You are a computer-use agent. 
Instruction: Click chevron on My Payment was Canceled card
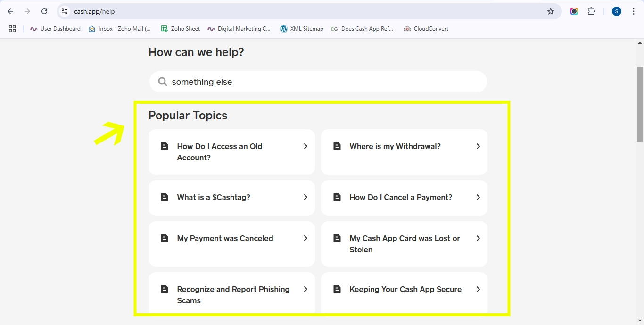pyautogui.click(x=305, y=238)
